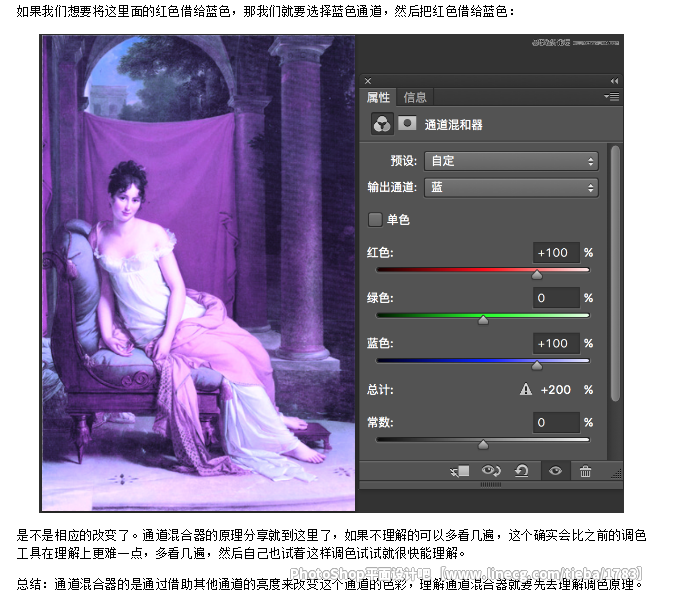This screenshot has height=593, width=698.
Task: Click the 绿色 slider handle
Action: tap(483, 320)
